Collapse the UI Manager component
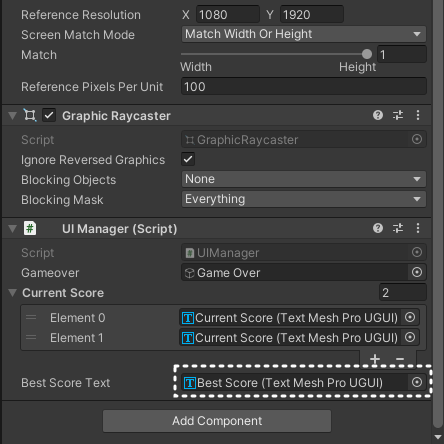 point(13,229)
